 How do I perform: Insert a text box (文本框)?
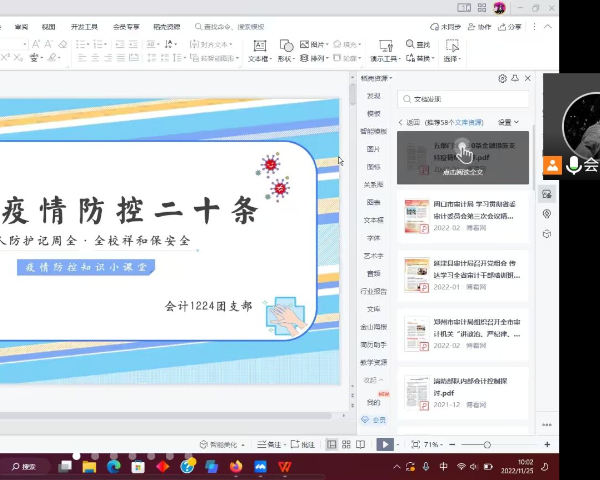pos(260,51)
